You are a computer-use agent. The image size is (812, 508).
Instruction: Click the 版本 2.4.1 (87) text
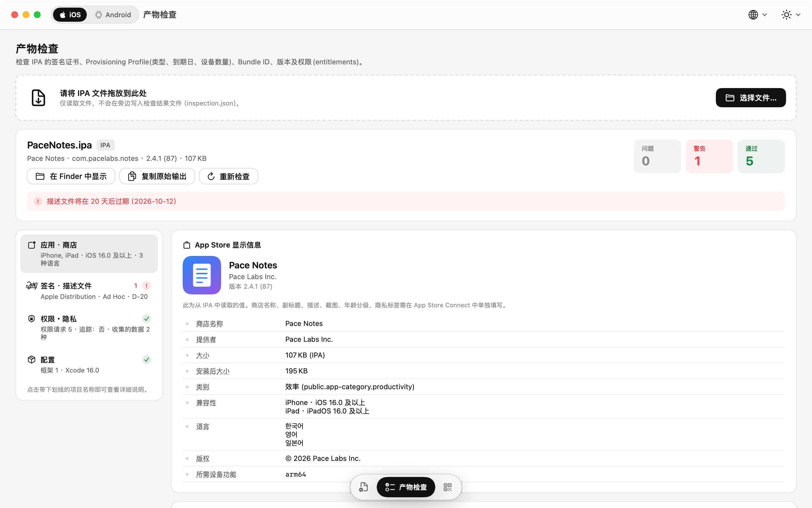(250, 286)
